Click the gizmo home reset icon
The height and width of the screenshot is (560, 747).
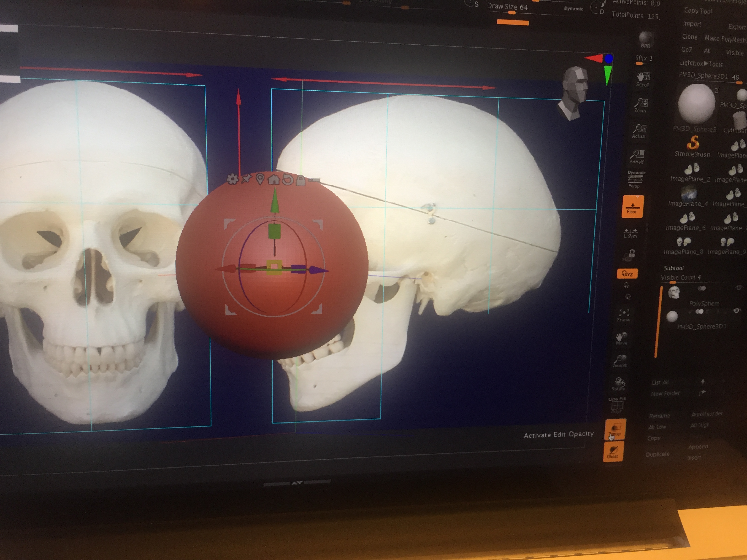273,179
